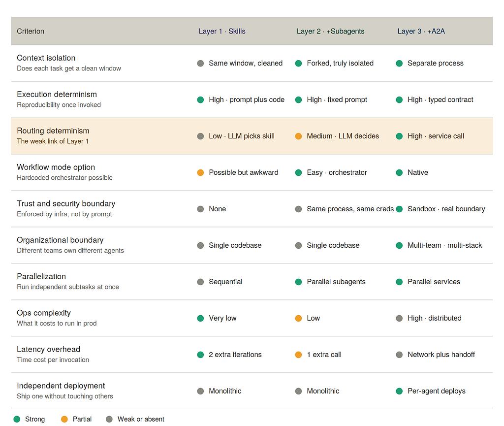Click the green dot beside High · service call

pos(399,136)
